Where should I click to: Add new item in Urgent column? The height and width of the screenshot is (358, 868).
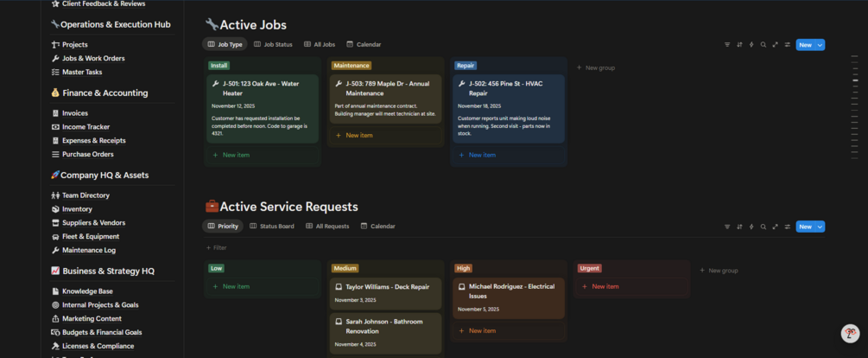tap(631, 286)
